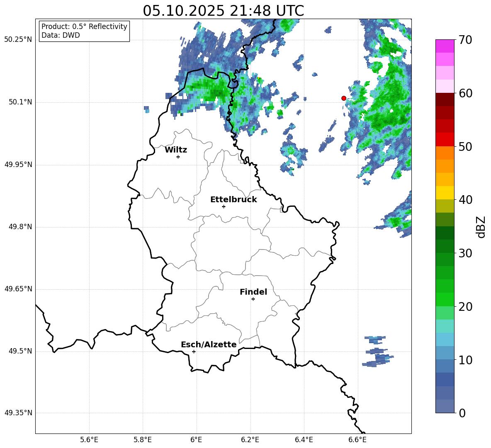
Task: Click the 20 colorbar tick label
Action: (465, 307)
